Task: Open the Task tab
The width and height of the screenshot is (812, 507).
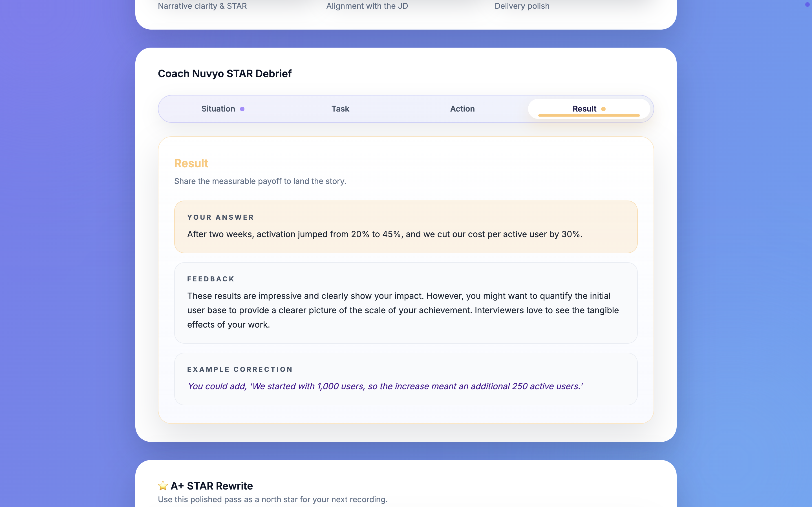Action: pos(340,109)
